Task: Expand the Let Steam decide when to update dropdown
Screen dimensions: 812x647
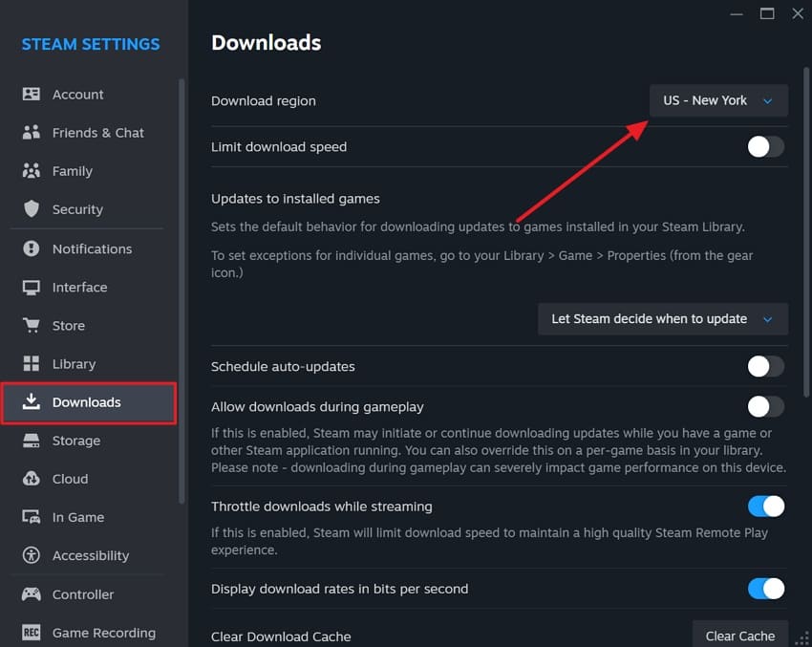Action: coord(662,318)
